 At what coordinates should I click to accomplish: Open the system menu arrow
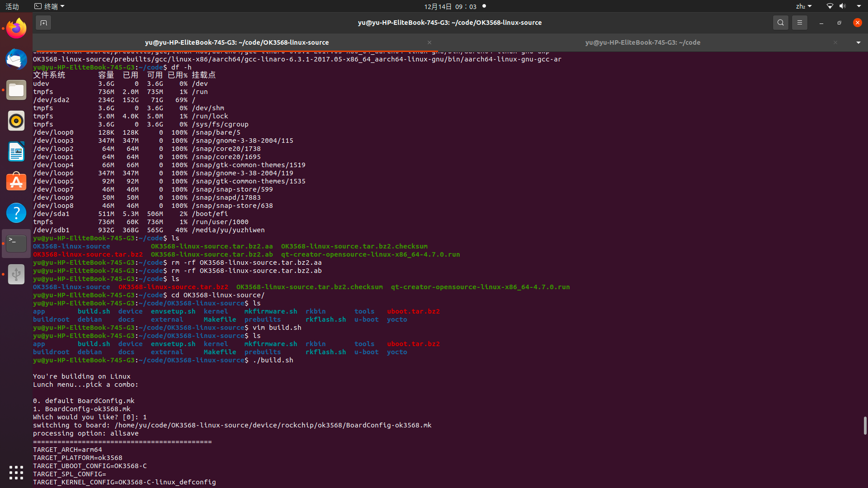(859, 6)
